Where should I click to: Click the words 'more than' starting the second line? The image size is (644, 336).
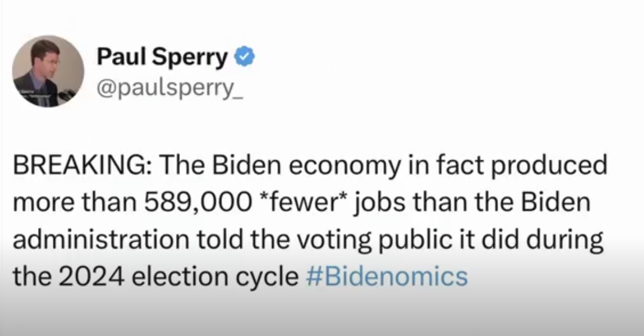75,204
